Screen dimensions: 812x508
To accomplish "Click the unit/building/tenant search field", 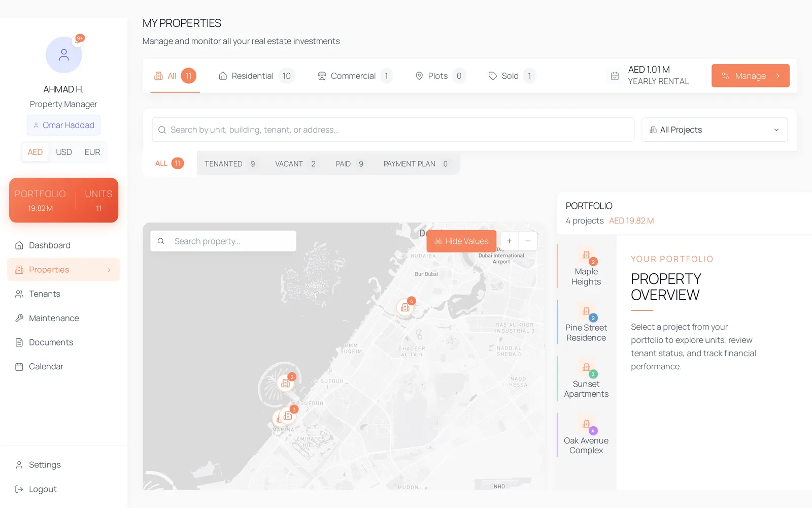I will pos(393,130).
